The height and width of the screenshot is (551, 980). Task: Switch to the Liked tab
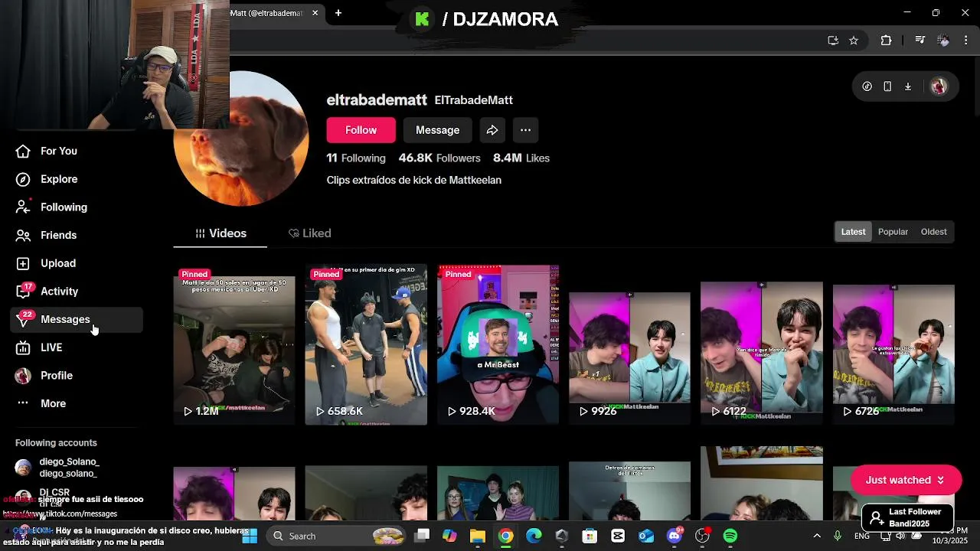pyautogui.click(x=310, y=233)
